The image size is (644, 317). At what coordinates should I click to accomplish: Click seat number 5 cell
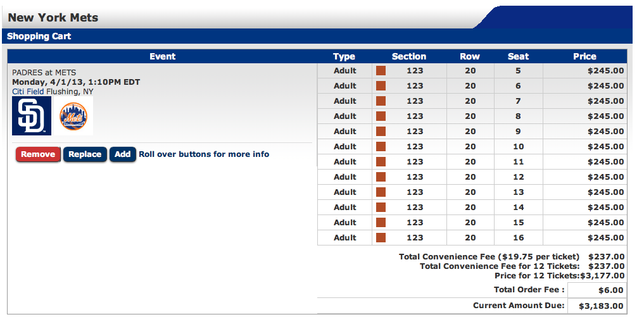(x=519, y=71)
